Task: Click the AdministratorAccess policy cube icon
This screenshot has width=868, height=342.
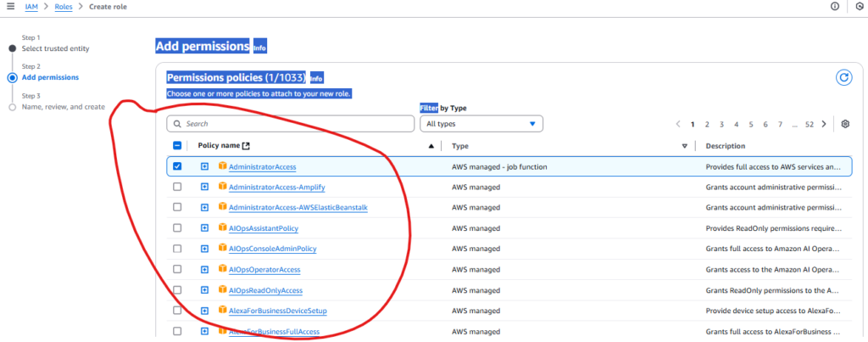Action: click(223, 165)
